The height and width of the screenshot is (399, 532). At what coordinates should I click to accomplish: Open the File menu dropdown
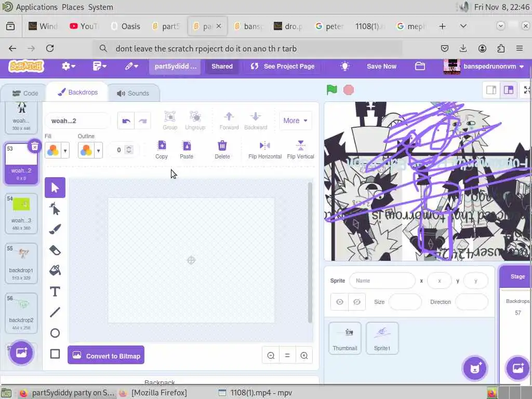99,66
